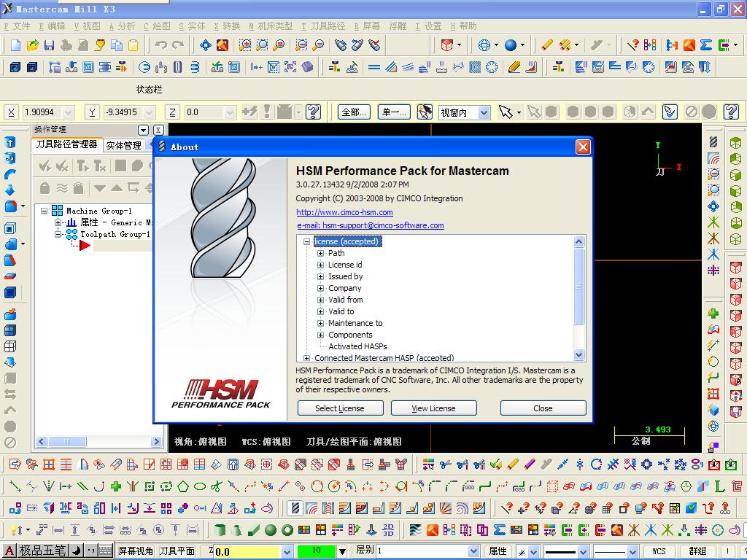Click the Undo arrow icon
The height and width of the screenshot is (560, 747).
[161, 45]
